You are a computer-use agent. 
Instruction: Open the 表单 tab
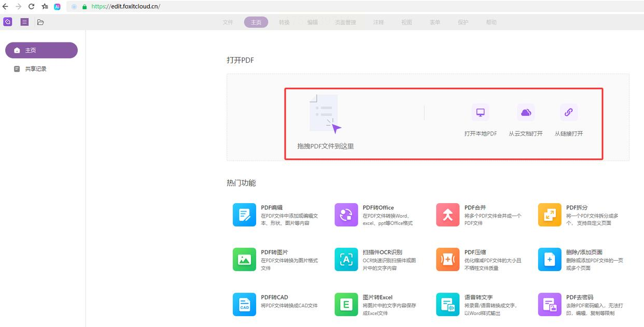click(x=435, y=22)
